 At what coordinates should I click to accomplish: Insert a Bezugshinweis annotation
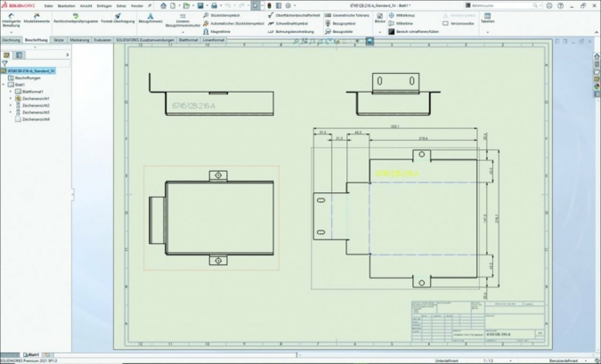(x=150, y=19)
